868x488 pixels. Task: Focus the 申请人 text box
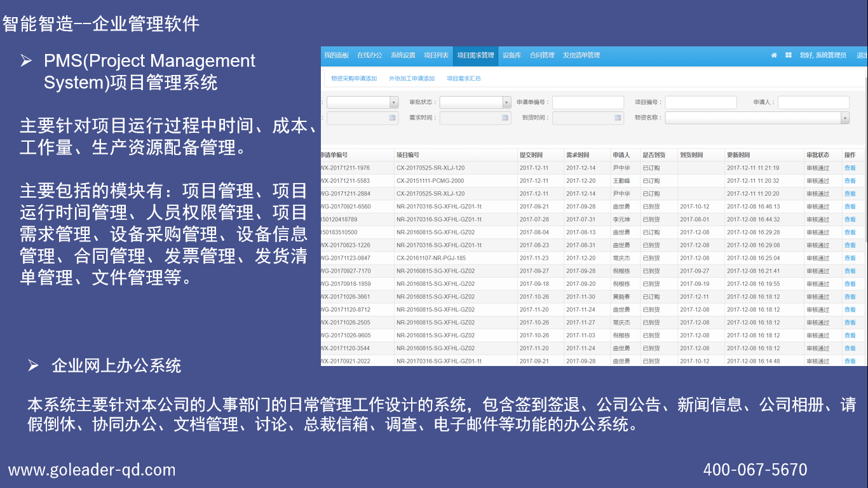coord(813,102)
